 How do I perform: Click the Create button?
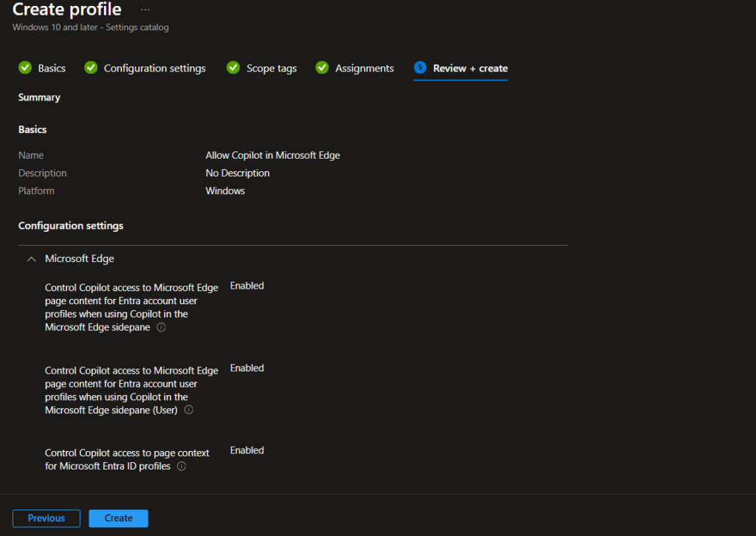118,518
